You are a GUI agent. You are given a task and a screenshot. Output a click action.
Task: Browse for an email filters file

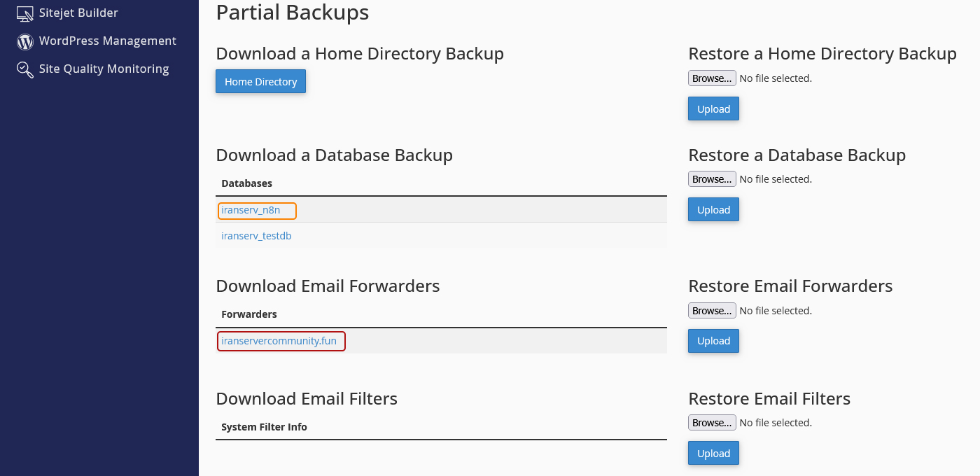[712, 423]
